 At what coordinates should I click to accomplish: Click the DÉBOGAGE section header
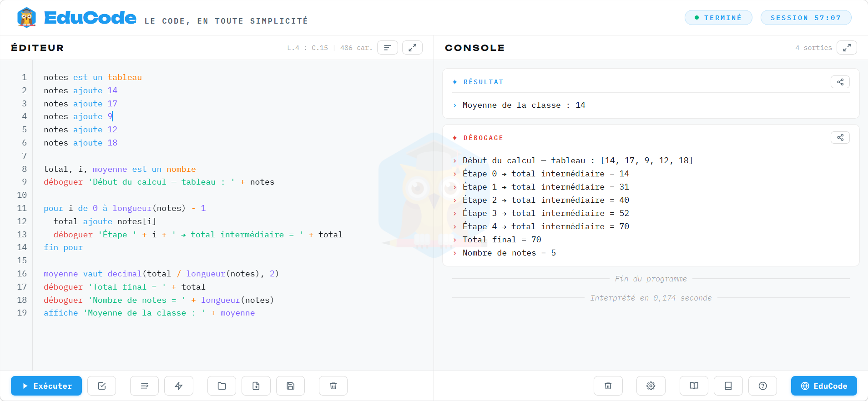pyautogui.click(x=483, y=138)
